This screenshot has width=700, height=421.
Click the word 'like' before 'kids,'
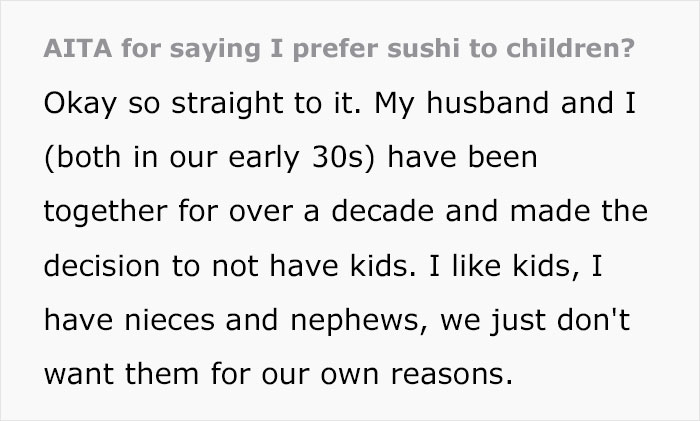pyautogui.click(x=476, y=265)
